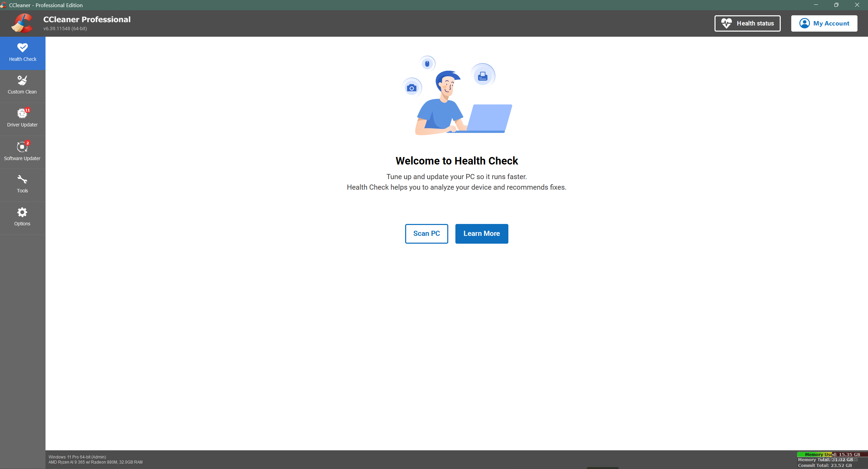
Task: Click the Scan PC button
Action: 426,233
